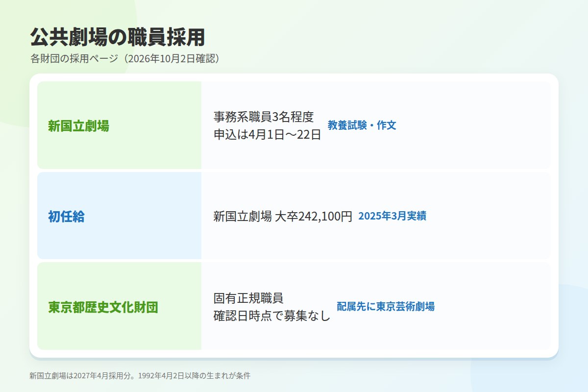Click the subtitle 各財団の採用ページ

point(74,59)
